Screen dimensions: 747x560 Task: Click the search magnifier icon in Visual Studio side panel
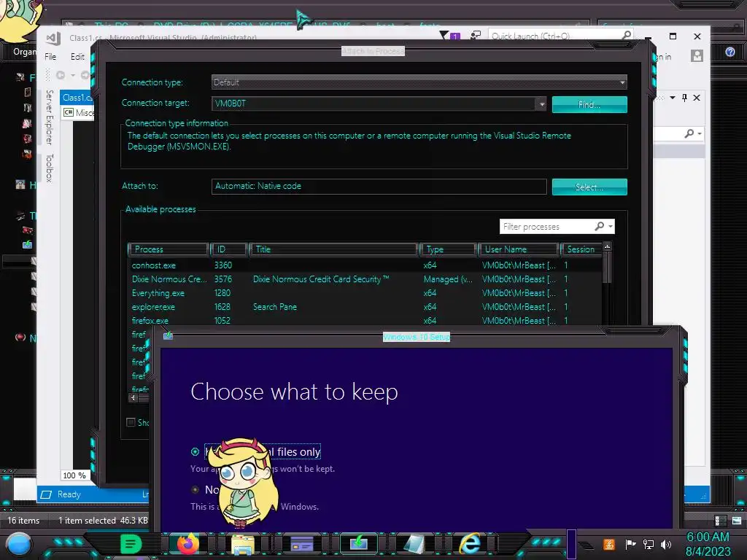point(689,134)
